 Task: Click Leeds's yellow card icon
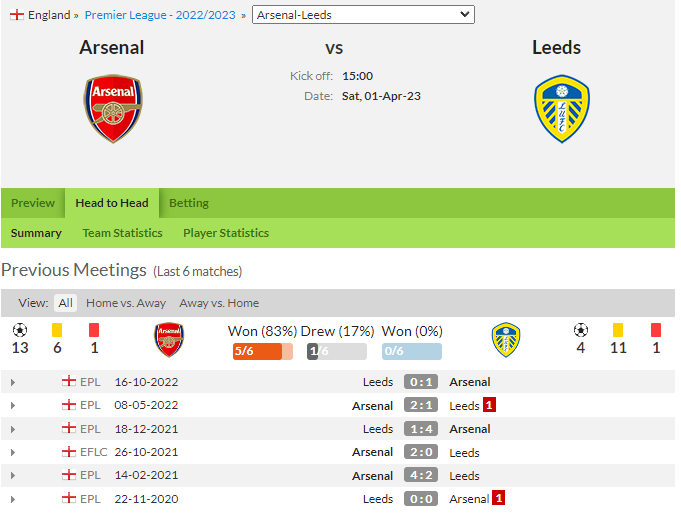tap(618, 330)
